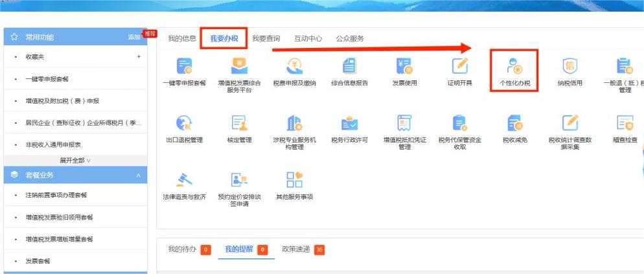The image size is (644, 274).
Task: Open the 政策速递 tab
Action: point(295,249)
